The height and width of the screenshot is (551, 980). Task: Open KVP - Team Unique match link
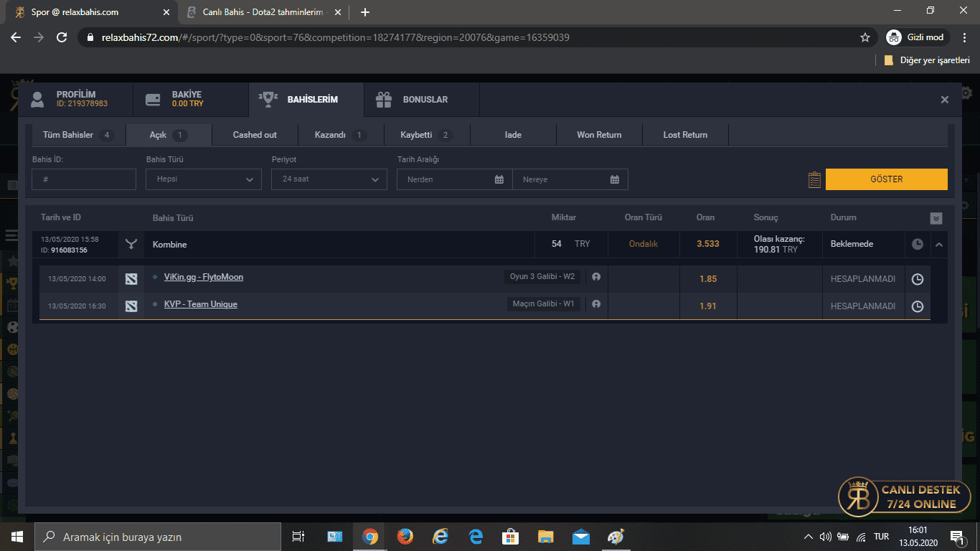coord(201,304)
